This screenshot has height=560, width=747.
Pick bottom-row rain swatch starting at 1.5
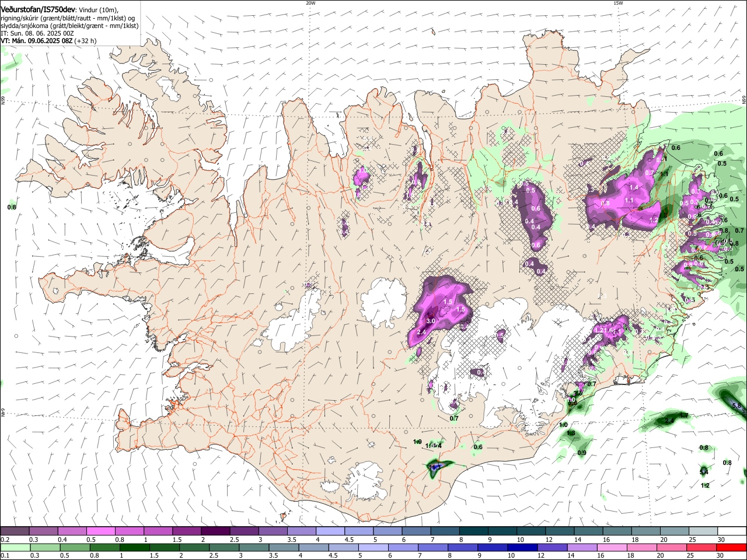[166, 547]
